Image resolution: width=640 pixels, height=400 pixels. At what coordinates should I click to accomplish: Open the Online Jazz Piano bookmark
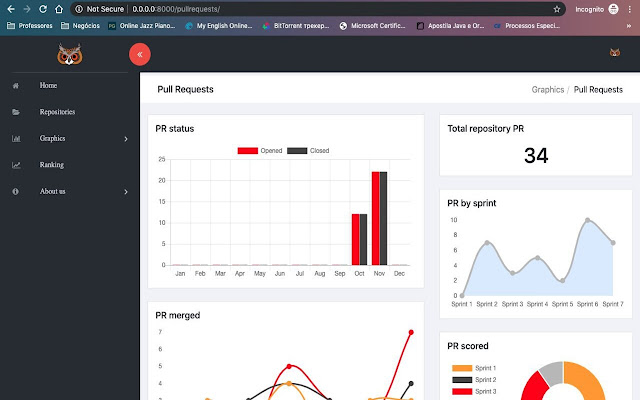coord(142,26)
